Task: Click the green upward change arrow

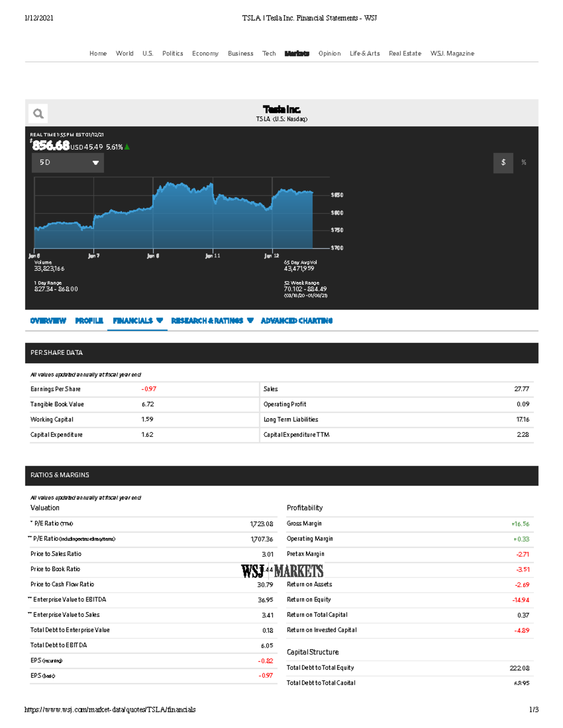Action: [127, 146]
